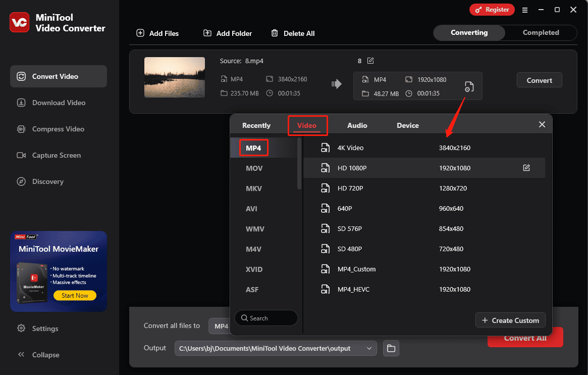
Task: Open Compress Video in sidebar
Action: click(x=59, y=129)
